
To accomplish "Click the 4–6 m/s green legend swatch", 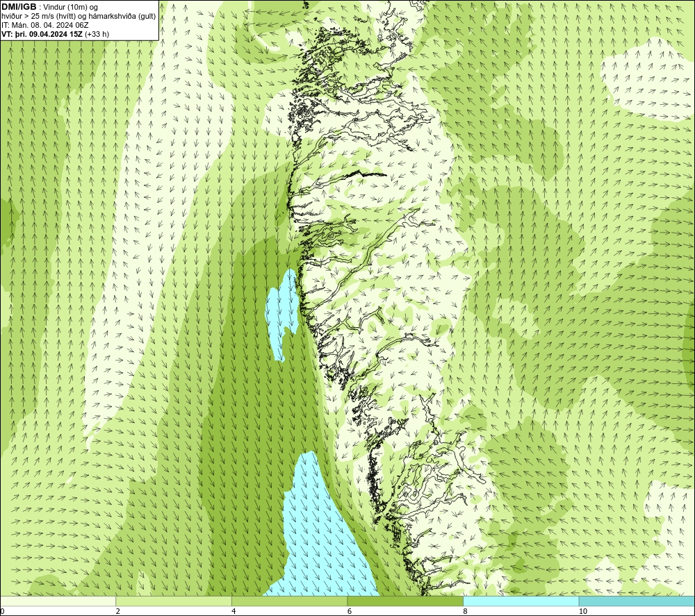I will coord(289,601).
